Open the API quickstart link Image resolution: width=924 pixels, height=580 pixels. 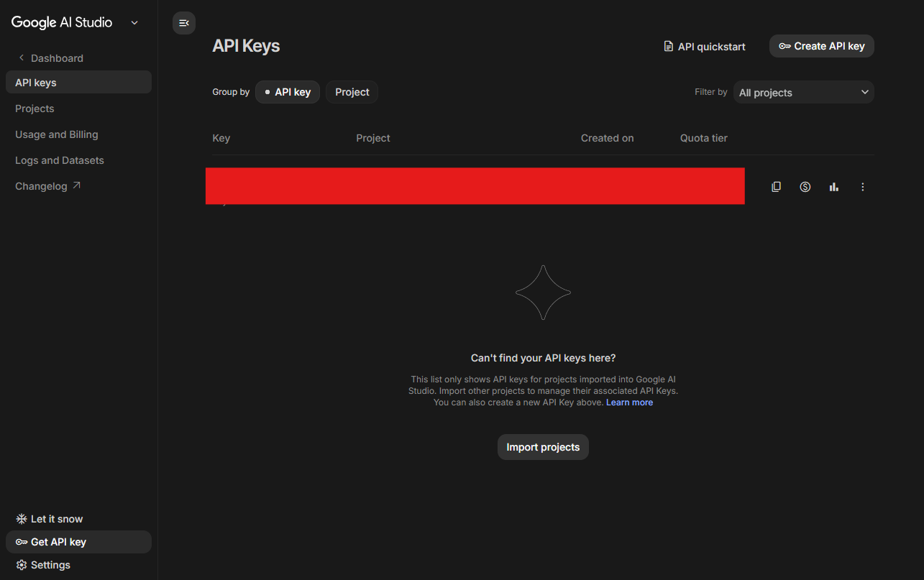pyautogui.click(x=704, y=47)
